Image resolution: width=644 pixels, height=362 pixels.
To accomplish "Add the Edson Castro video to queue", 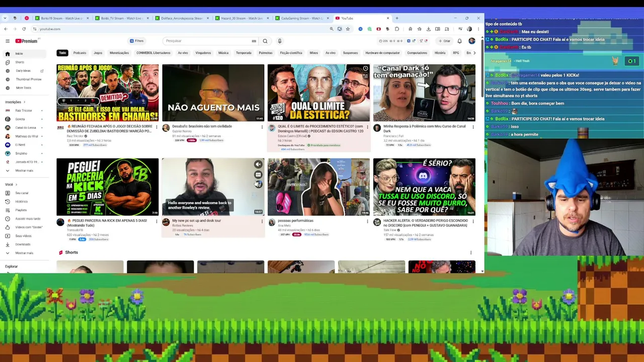I will [x=365, y=76].
